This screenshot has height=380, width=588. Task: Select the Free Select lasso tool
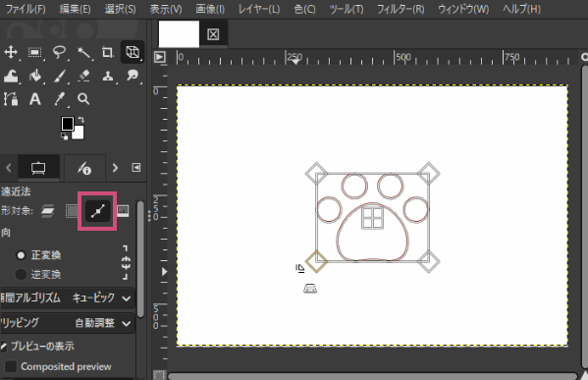coord(59,52)
